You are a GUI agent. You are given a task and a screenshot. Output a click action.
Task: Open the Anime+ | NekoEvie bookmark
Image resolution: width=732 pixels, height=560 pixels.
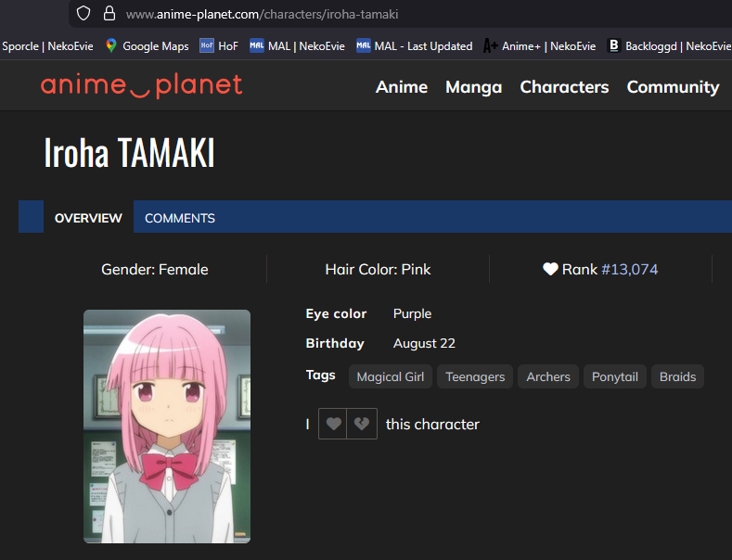tap(540, 46)
